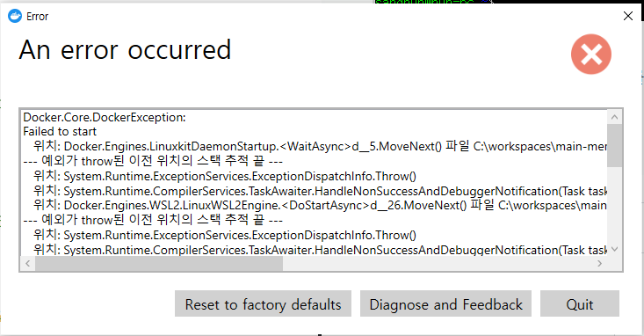
Task: Click the vertical scrollbar thumb
Action: (614, 145)
